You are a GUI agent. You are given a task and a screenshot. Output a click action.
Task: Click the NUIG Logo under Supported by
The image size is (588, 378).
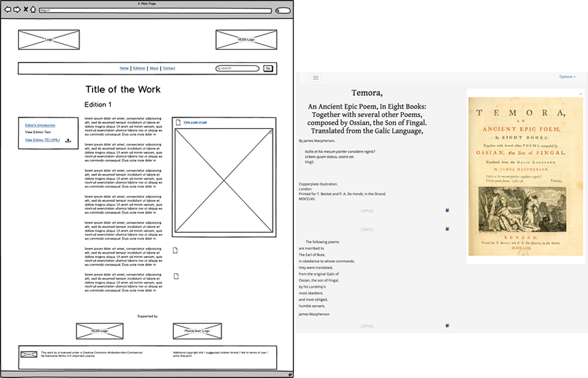(x=100, y=331)
